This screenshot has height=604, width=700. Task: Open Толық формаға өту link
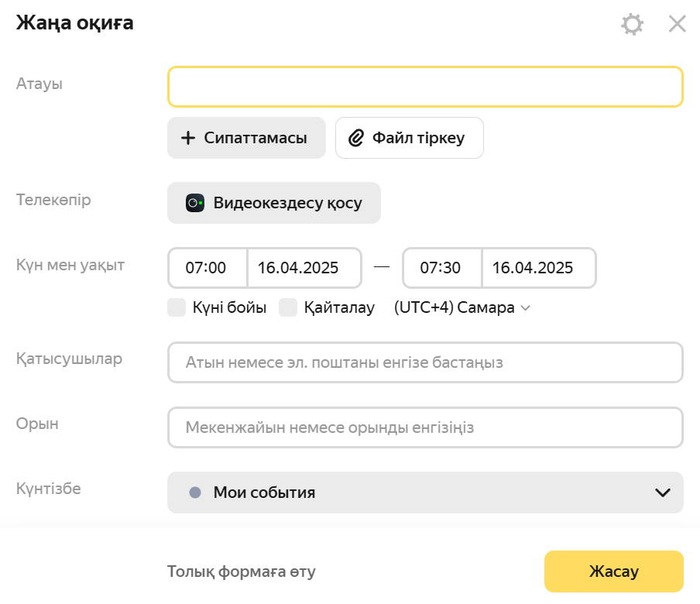pos(242,571)
